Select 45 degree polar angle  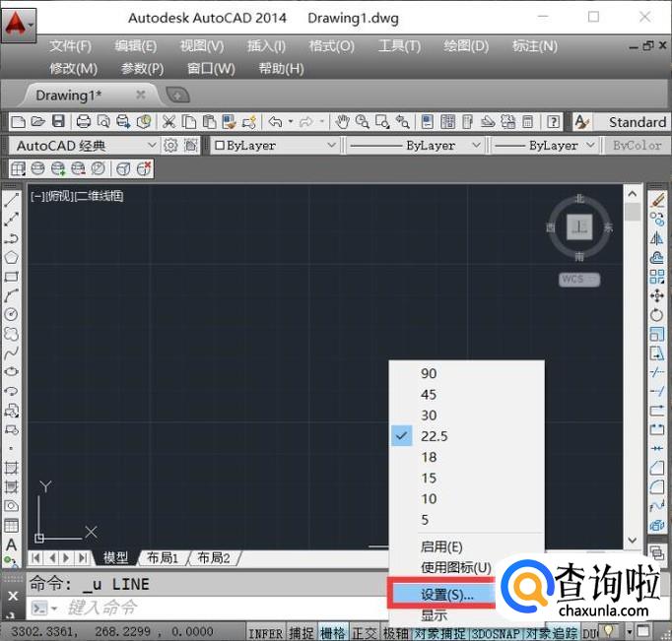click(429, 395)
